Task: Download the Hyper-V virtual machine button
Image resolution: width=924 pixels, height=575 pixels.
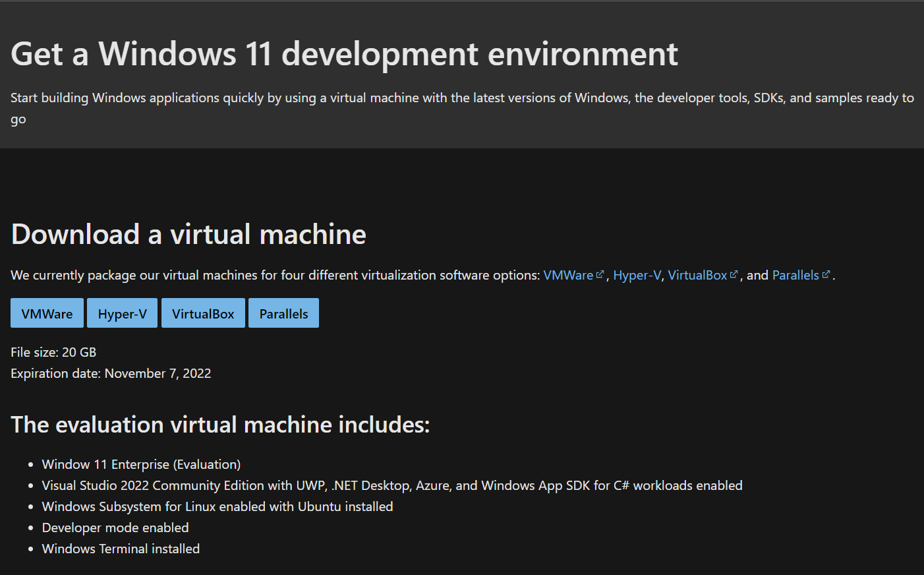Action: pos(122,313)
